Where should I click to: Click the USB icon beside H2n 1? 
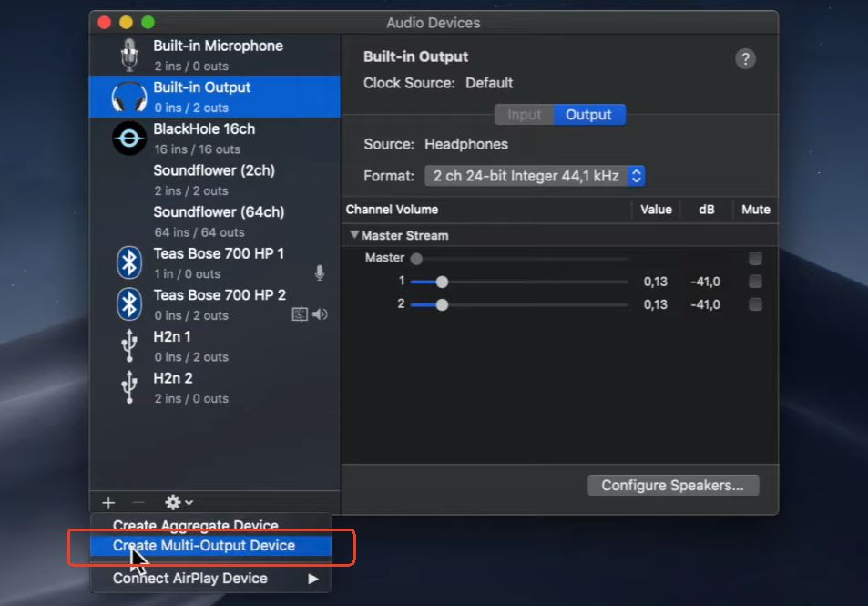click(129, 345)
